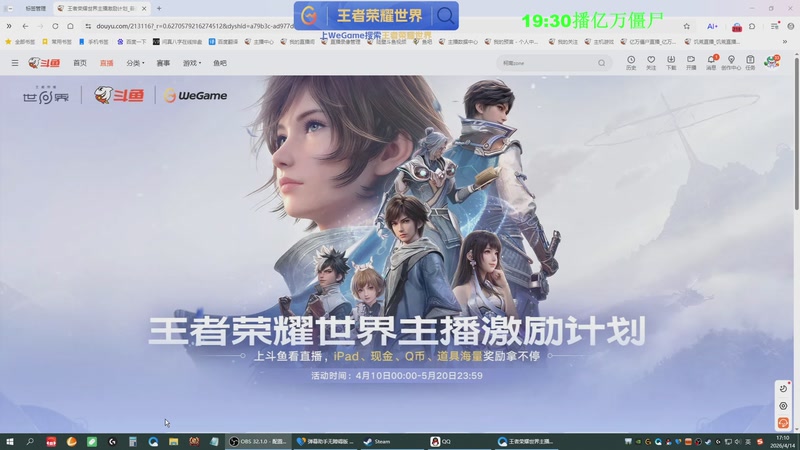Open the Windows Start menu

(x=9, y=442)
